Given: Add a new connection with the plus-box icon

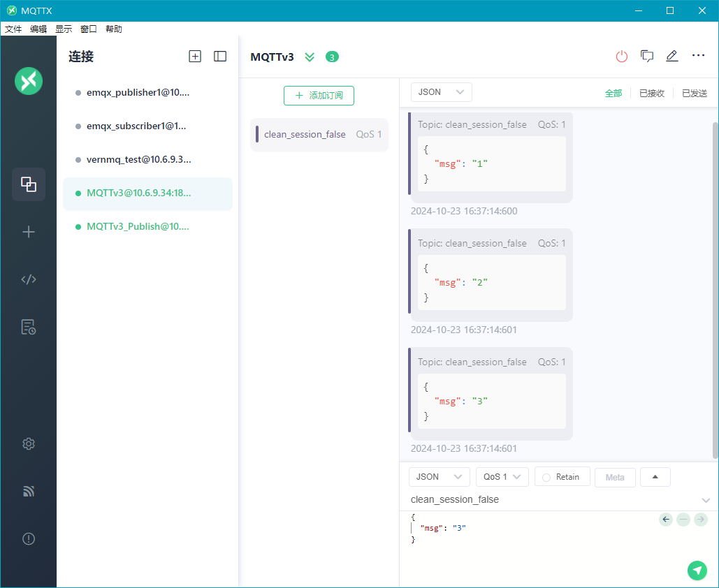Looking at the screenshot, I should 195,57.
